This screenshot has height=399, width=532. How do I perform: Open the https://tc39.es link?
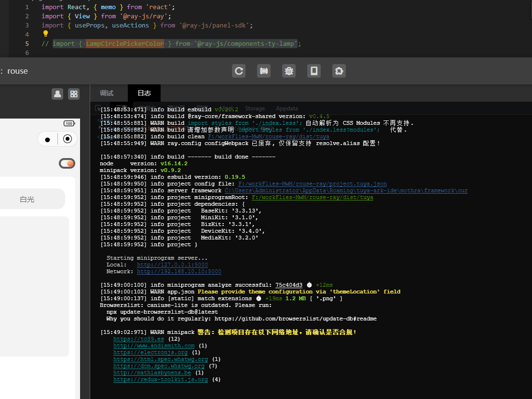pyautogui.click(x=138, y=339)
